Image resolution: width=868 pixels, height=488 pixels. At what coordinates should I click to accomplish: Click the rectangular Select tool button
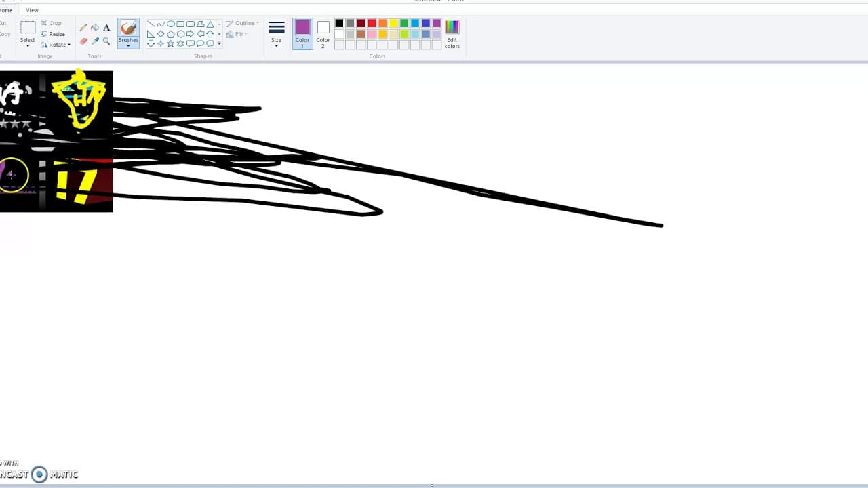coord(28,28)
